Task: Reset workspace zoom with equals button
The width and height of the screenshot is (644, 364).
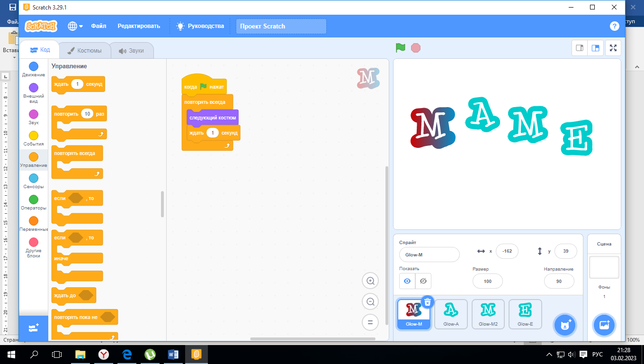Action: tap(370, 322)
